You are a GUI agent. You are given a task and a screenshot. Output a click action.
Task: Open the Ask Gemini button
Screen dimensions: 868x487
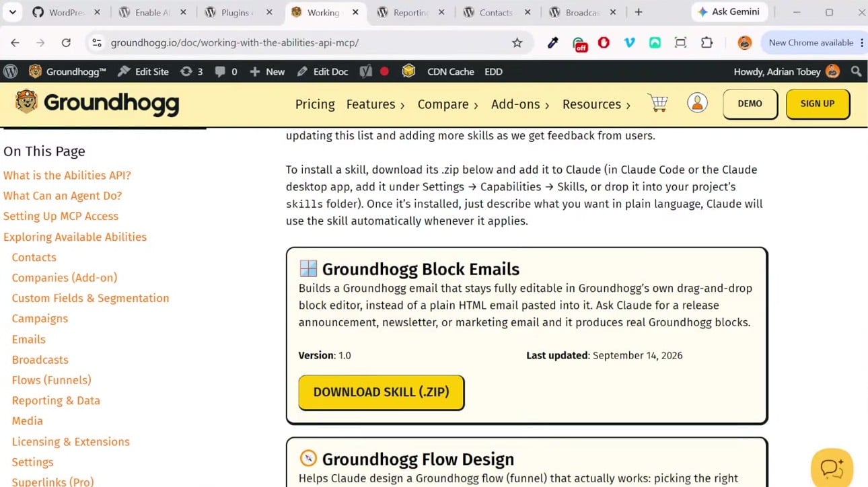[729, 12]
